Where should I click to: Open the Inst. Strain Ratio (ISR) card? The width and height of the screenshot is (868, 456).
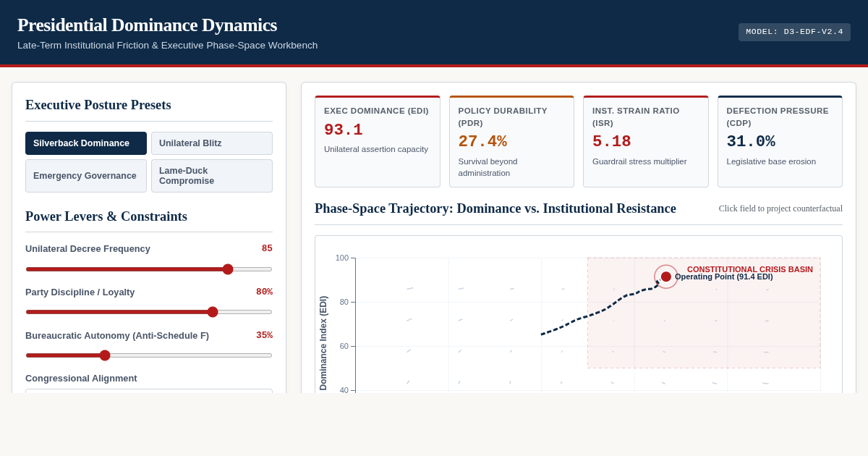pos(646,142)
